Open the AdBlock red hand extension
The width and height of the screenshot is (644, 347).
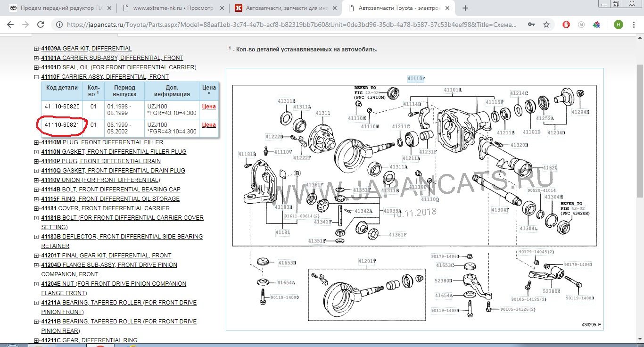tap(566, 25)
